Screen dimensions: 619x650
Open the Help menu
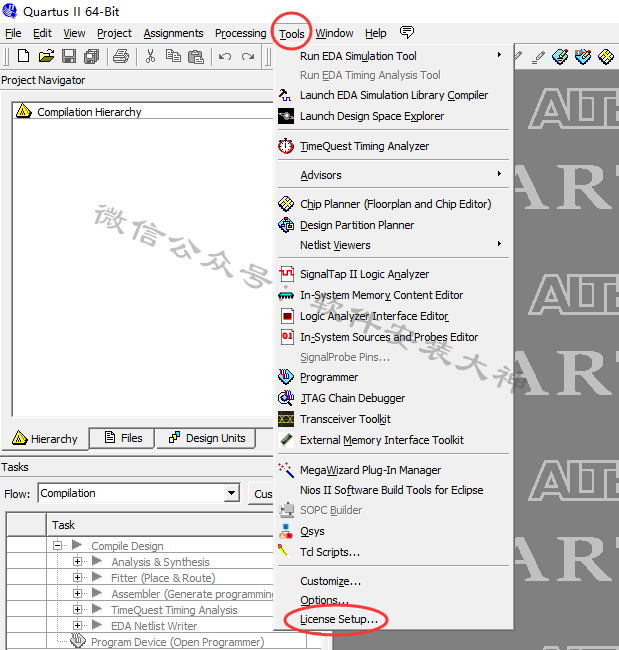376,33
